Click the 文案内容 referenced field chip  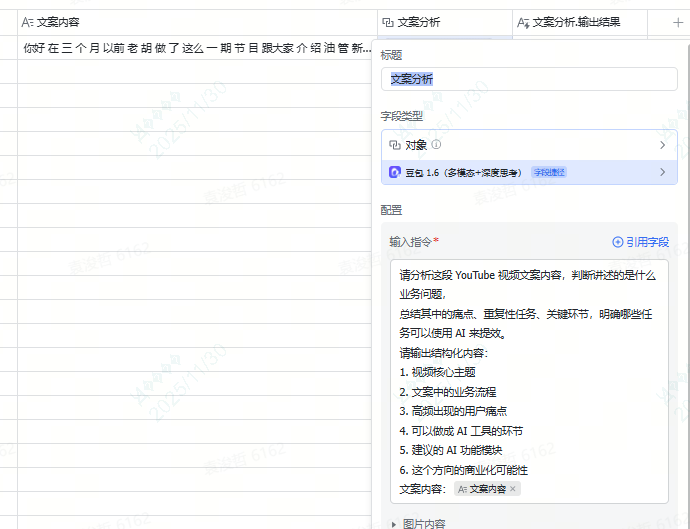(481, 489)
